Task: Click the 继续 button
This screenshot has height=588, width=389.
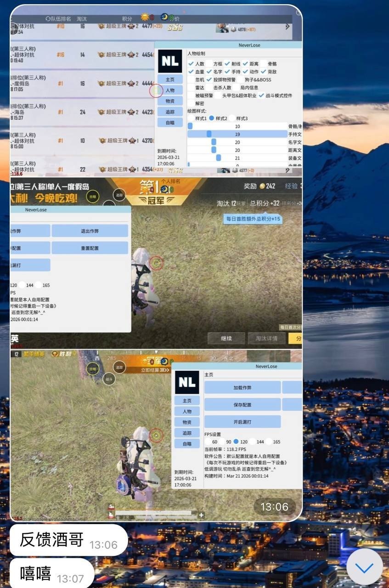Action: coord(226,339)
